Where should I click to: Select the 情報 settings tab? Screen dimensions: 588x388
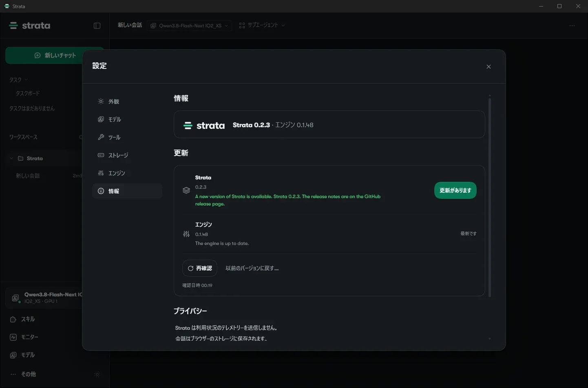tap(127, 191)
